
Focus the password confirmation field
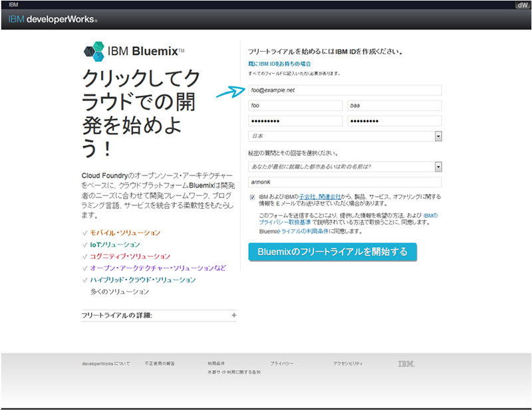tap(394, 121)
